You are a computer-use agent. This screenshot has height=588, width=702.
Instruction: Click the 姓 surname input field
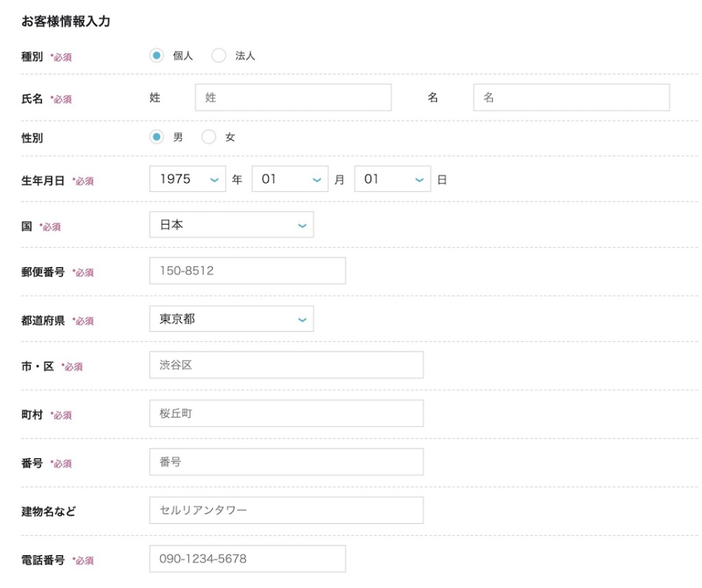(293, 98)
